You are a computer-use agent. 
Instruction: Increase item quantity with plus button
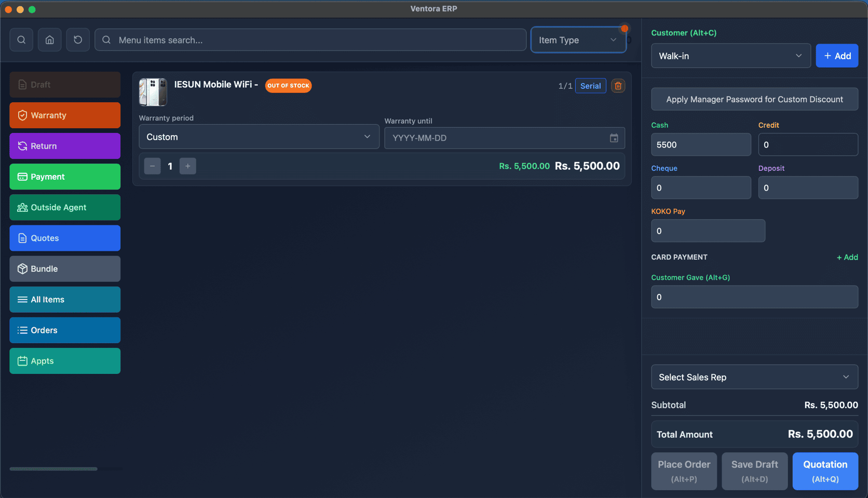[x=187, y=166]
